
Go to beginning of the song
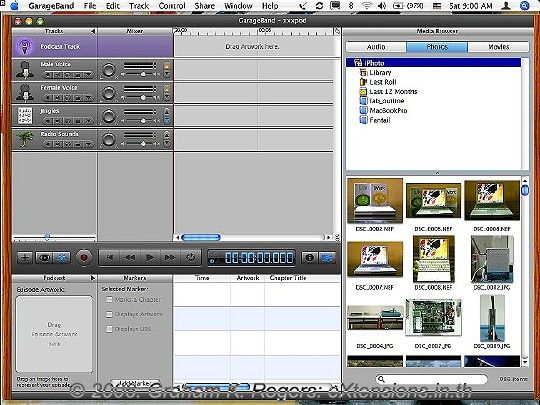pyautogui.click(x=110, y=258)
